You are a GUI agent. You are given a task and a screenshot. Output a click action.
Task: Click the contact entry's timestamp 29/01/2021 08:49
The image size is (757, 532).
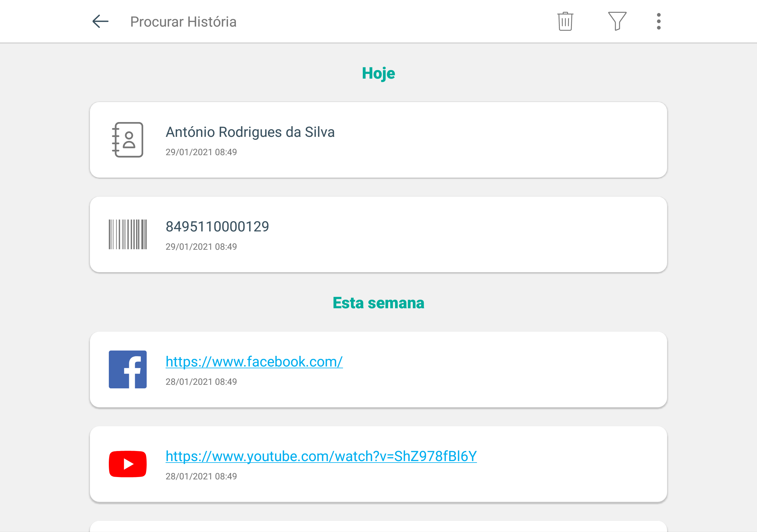[201, 152]
